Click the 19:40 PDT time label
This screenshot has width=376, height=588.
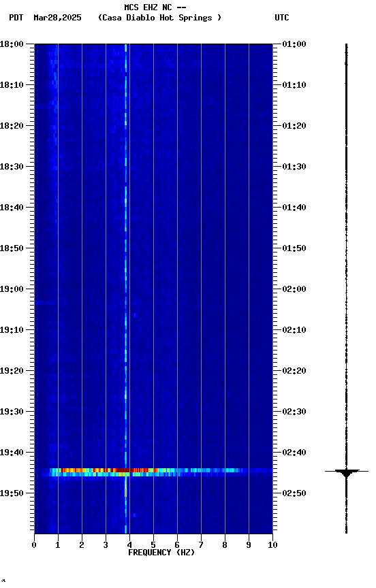point(12,453)
